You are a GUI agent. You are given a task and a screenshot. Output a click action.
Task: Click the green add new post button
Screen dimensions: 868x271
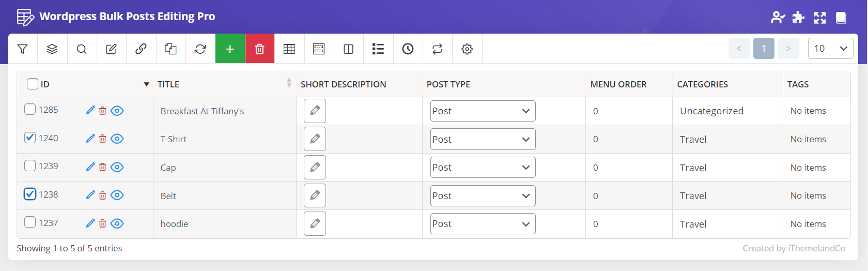tap(230, 49)
